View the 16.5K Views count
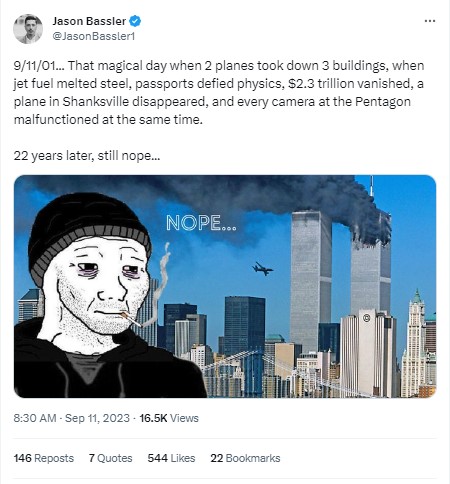The height and width of the screenshot is (484, 450). click(169, 418)
